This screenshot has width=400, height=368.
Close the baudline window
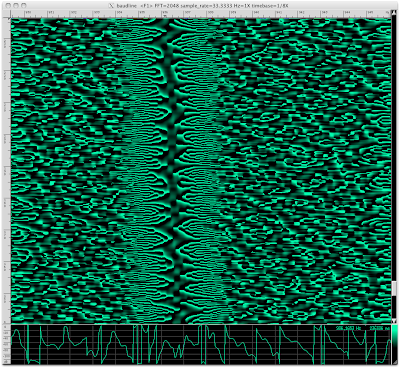[x=7, y=5]
